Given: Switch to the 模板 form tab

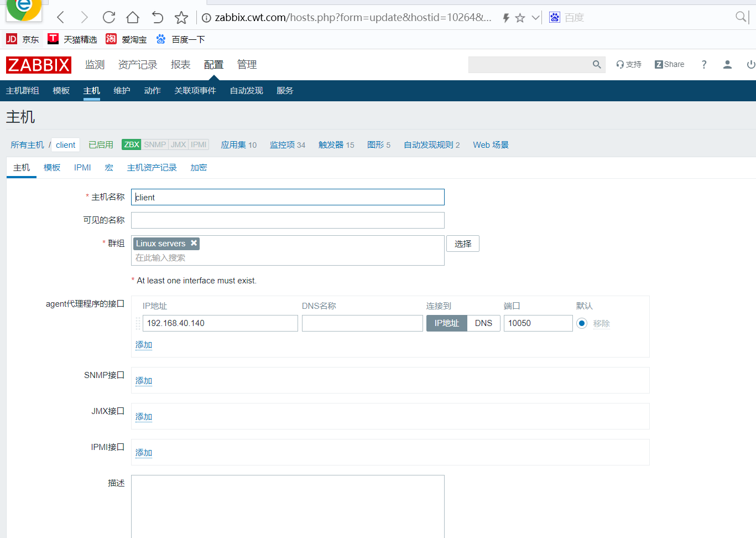Looking at the screenshot, I should coord(52,168).
